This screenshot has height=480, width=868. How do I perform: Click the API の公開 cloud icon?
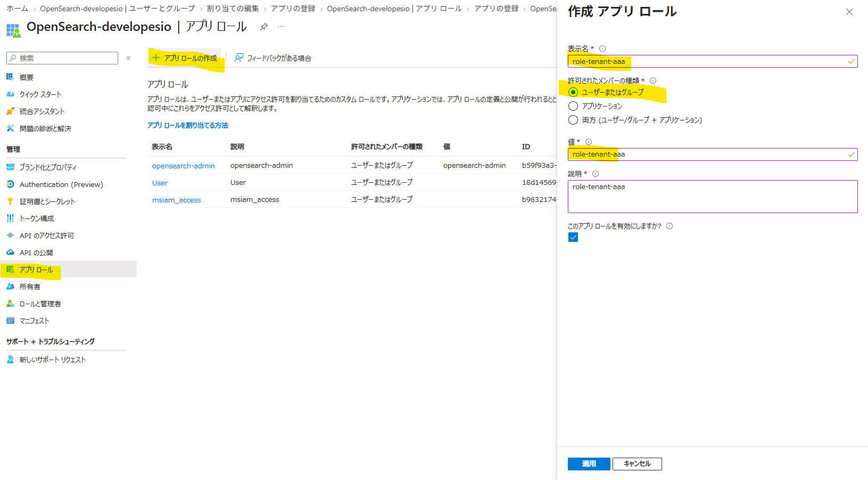tap(10, 253)
